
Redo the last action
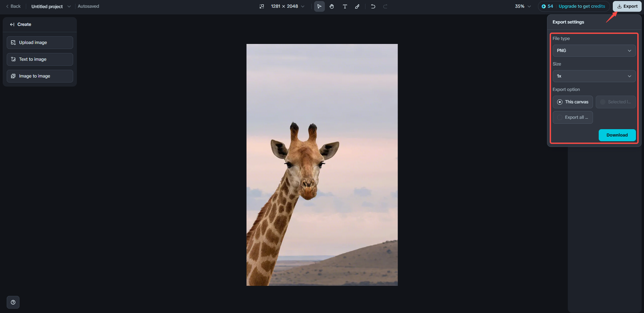[385, 7]
